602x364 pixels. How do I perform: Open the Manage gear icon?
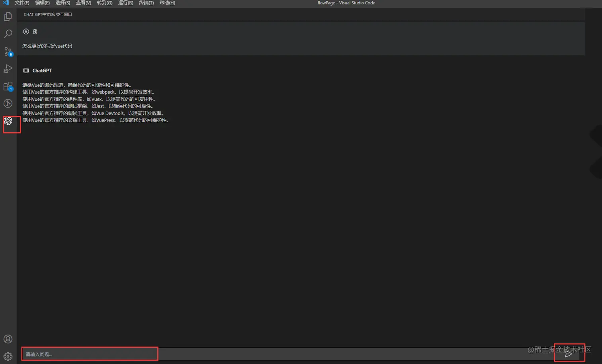click(8, 356)
